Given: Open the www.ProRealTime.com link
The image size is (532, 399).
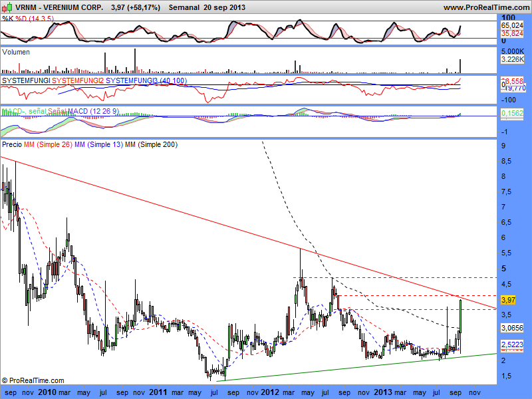Looking at the screenshot, I should pos(487,7).
